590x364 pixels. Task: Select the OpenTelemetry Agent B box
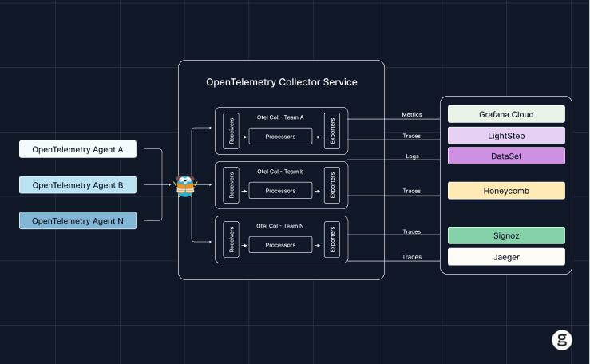click(x=78, y=185)
